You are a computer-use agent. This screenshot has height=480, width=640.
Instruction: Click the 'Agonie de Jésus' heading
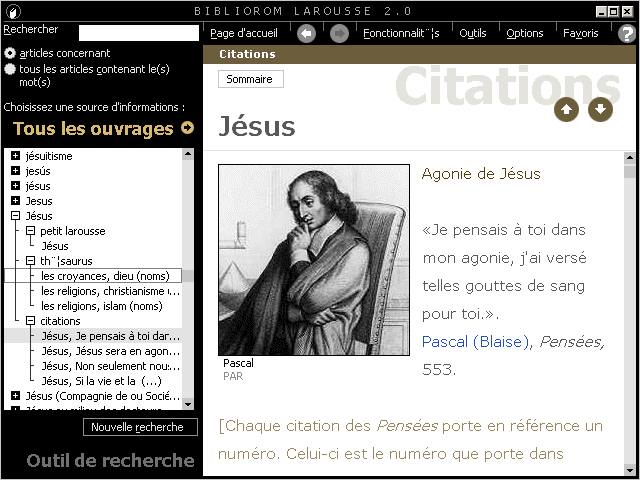click(481, 174)
